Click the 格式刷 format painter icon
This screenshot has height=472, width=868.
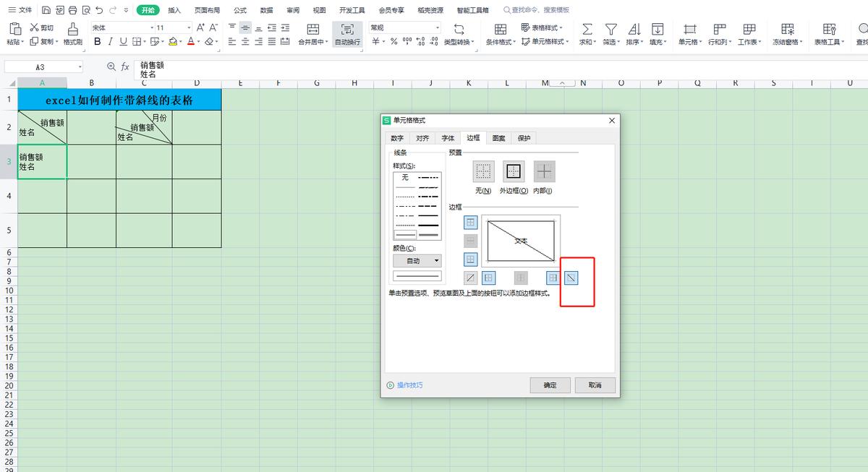coord(72,29)
